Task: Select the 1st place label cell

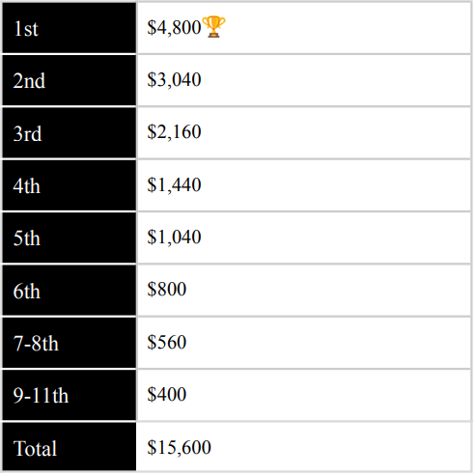Action: 70,28
